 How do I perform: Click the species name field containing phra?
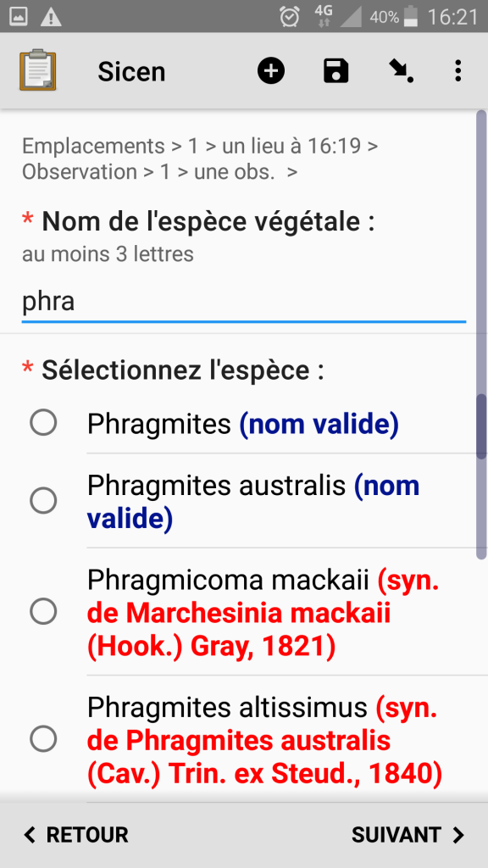pyautogui.click(x=244, y=303)
